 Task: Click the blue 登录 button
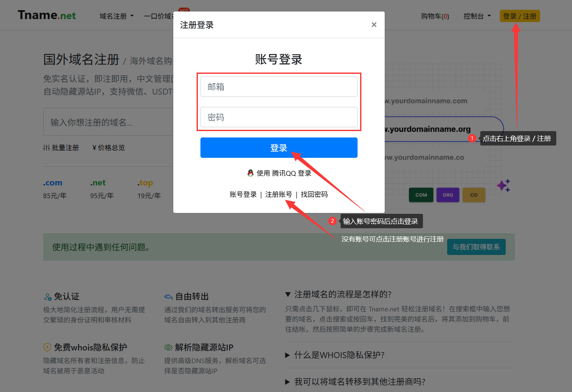tap(279, 148)
